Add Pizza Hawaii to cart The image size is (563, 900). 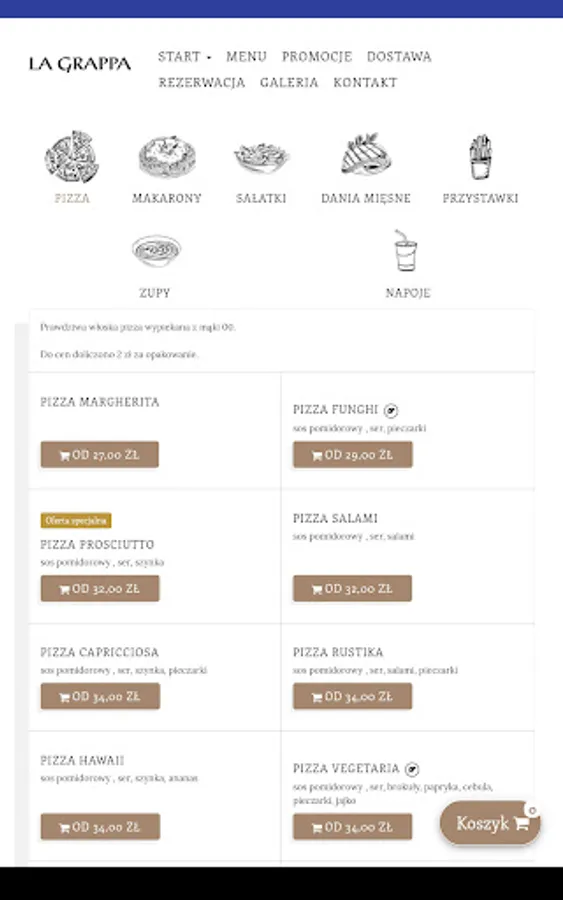click(x=100, y=827)
